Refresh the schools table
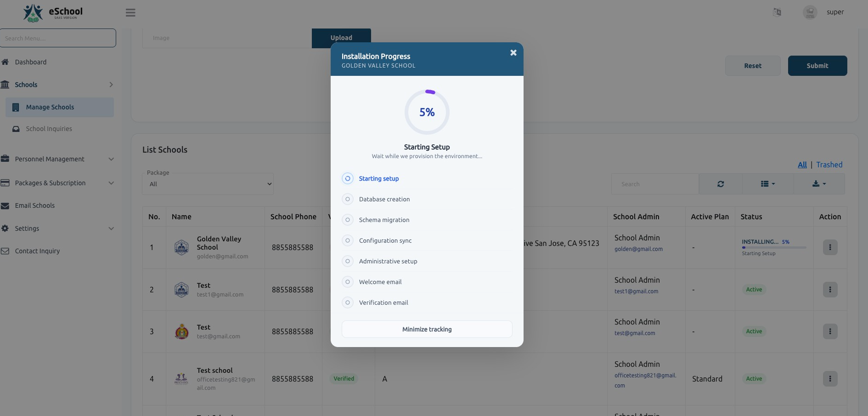This screenshot has height=416, width=868. (721, 184)
